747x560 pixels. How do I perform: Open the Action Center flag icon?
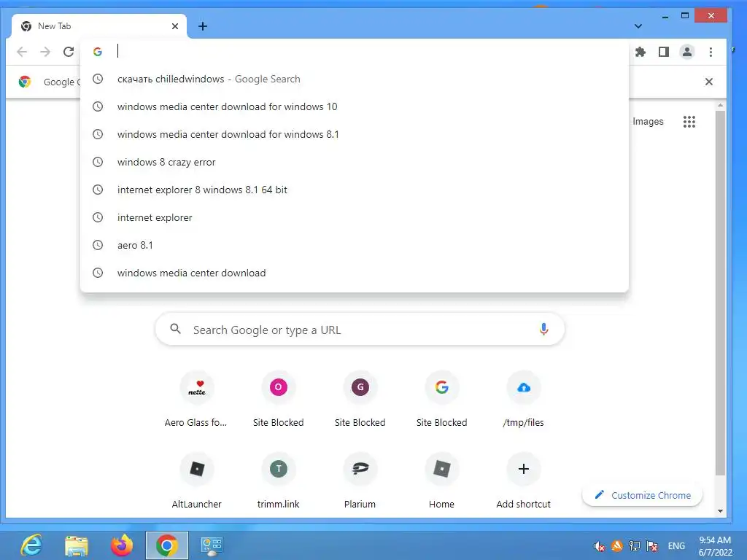[652, 546]
